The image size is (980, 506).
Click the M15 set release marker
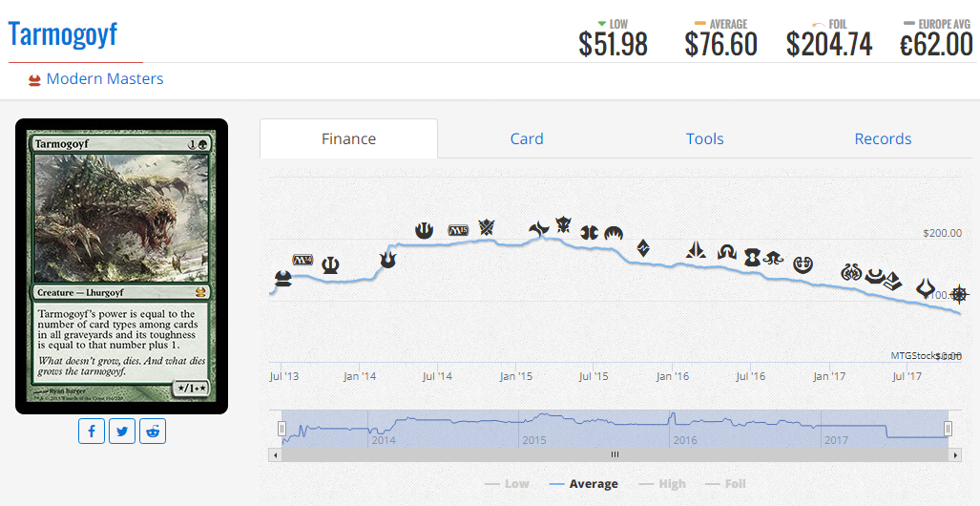coord(458,230)
